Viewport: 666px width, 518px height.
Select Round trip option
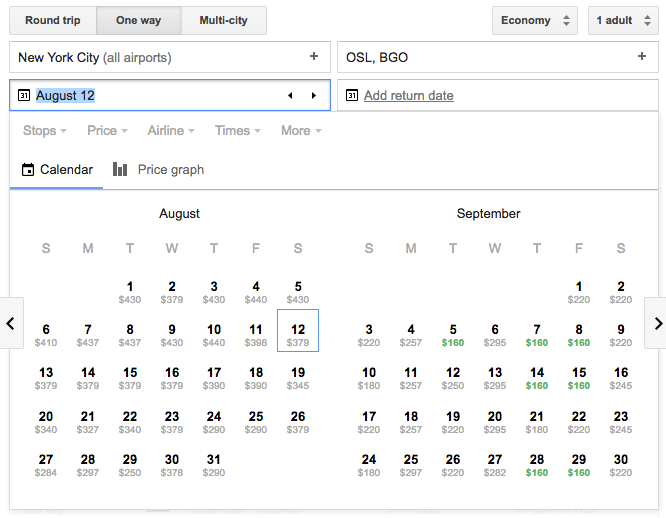pos(53,20)
